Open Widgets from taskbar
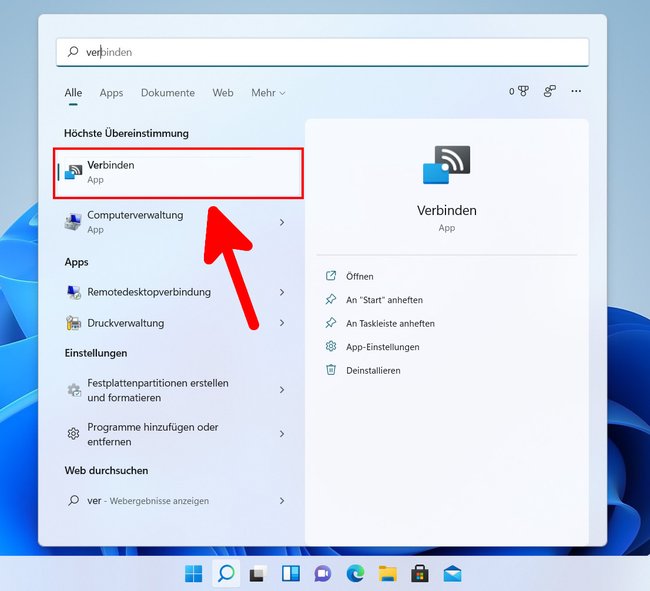This screenshot has width=650, height=591. pos(291,574)
